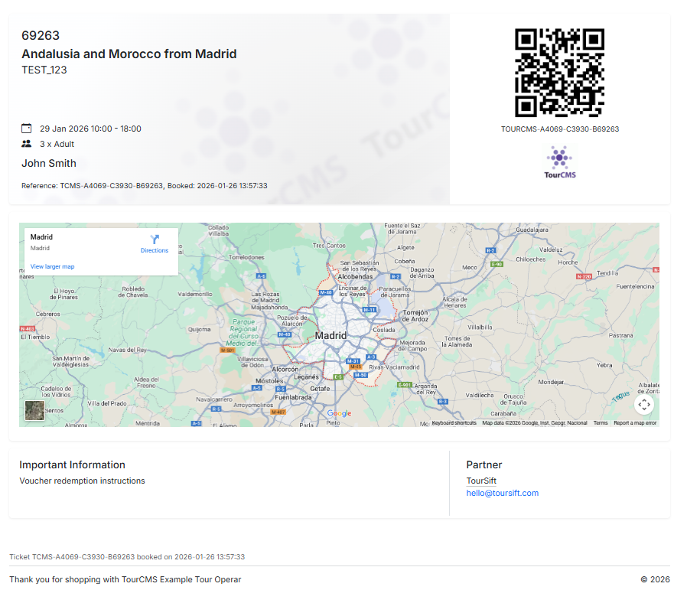The height and width of the screenshot is (616, 687).
Task: Click the map camera controls button
Action: tap(643, 404)
